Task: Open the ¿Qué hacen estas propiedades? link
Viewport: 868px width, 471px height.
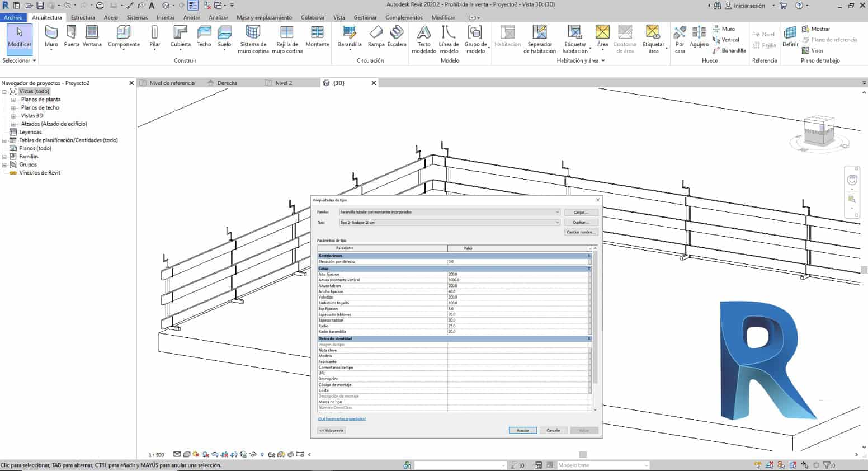Action: click(342, 419)
